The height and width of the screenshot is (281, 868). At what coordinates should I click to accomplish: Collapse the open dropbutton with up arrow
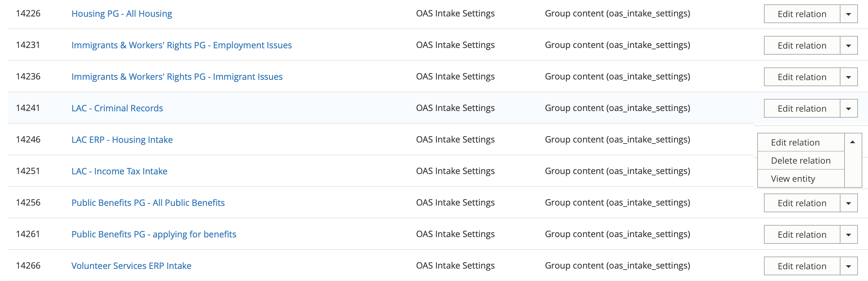pos(853,143)
